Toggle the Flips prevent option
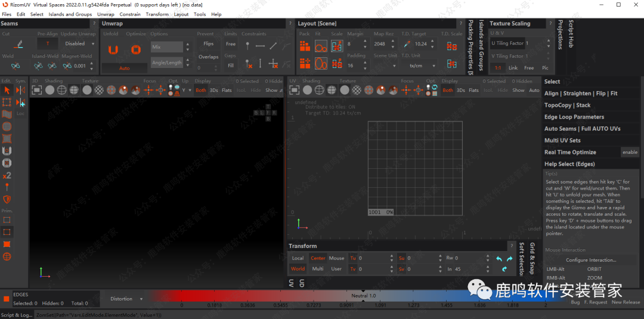Image resolution: width=644 pixels, height=319 pixels. point(208,44)
